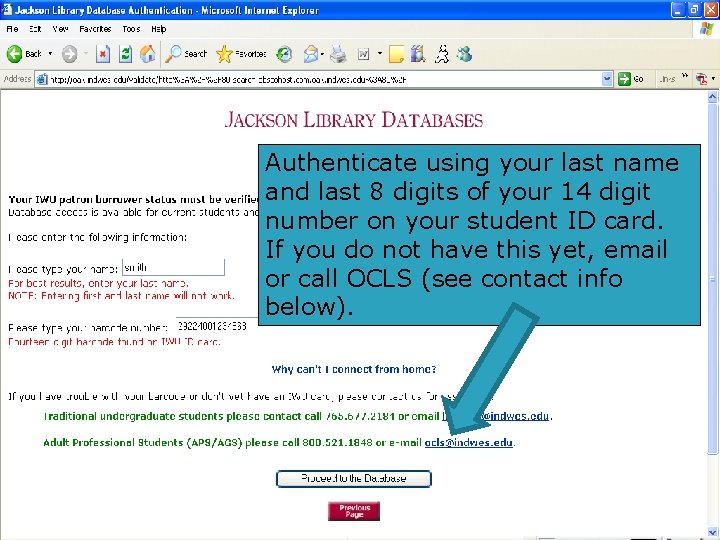Open the Back history dropdown arrow
The image size is (720, 540).
click(51, 54)
